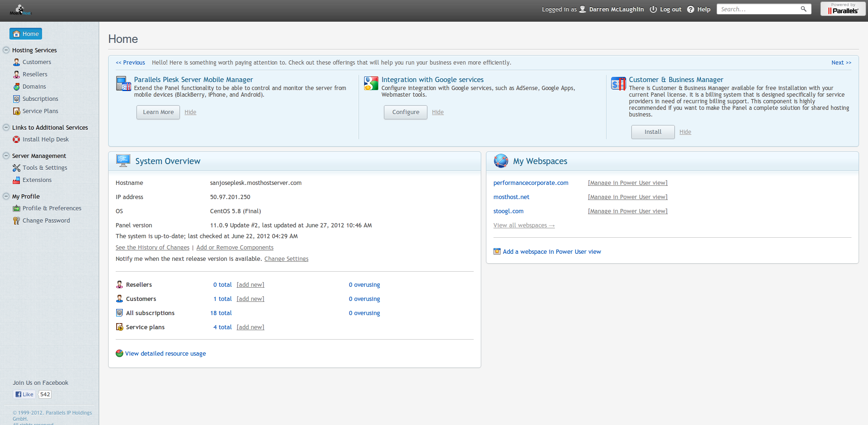Click the Tools & Settings wrench icon

point(17,168)
